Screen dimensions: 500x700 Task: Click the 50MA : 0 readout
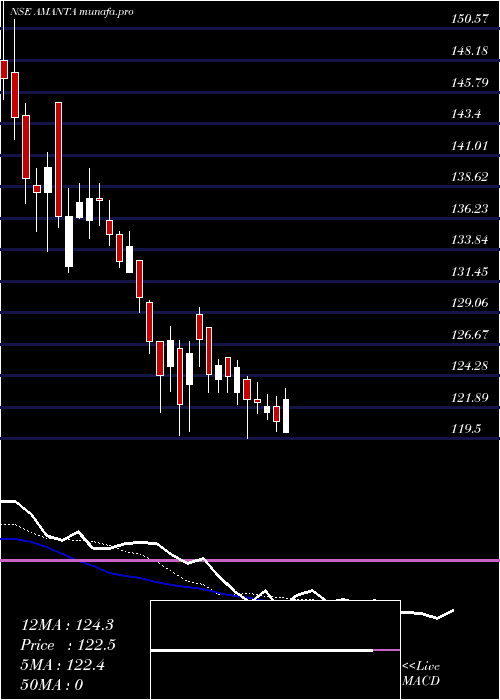point(52,685)
